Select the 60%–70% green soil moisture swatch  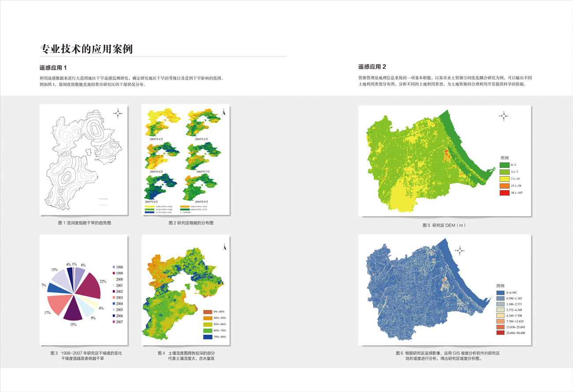(208, 331)
